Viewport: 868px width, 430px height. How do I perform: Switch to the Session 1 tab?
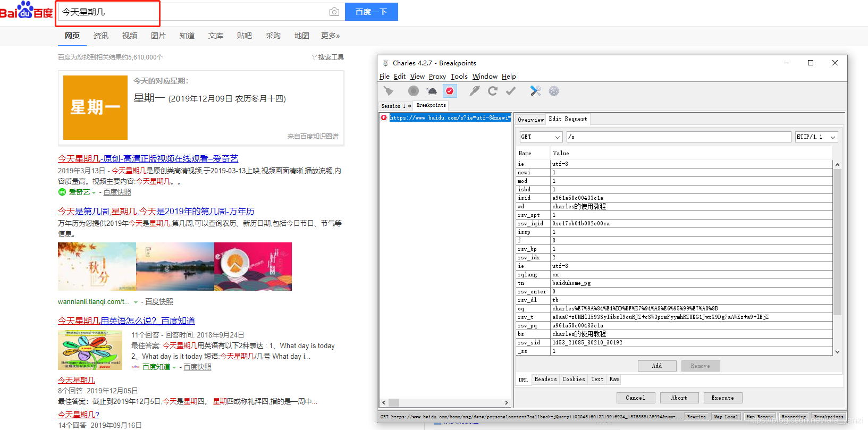tap(396, 106)
